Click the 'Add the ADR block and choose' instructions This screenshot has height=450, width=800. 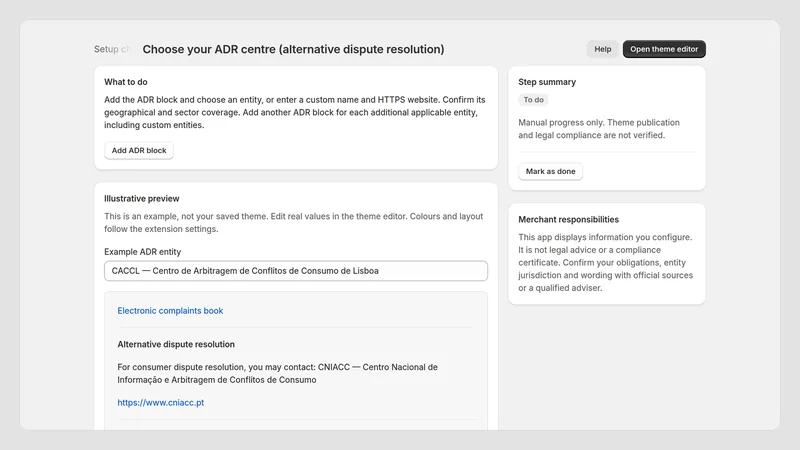(295, 112)
